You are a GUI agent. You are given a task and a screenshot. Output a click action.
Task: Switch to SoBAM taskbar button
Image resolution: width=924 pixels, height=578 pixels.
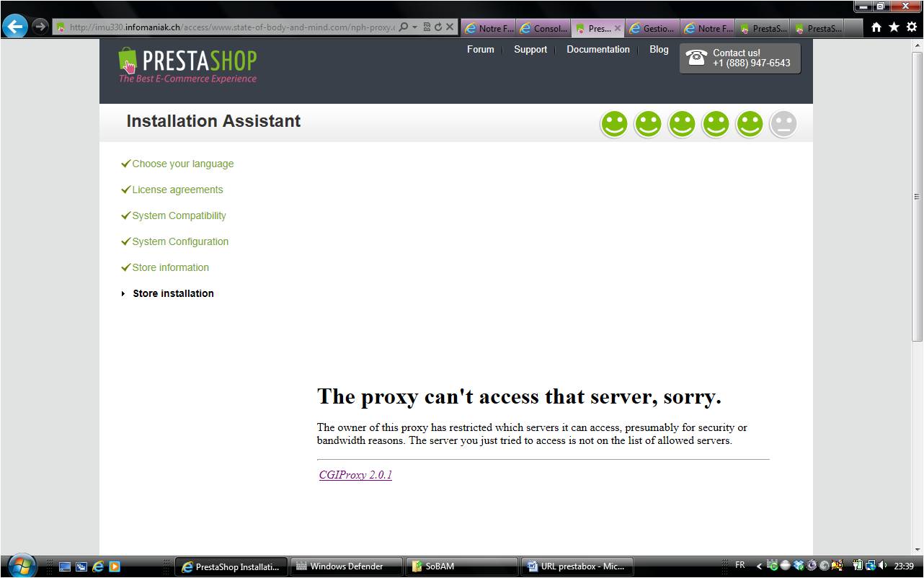pyautogui.click(x=462, y=566)
